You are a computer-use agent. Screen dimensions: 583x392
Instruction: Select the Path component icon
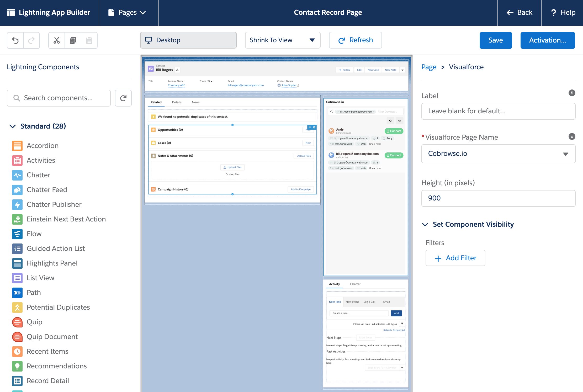[x=17, y=293]
